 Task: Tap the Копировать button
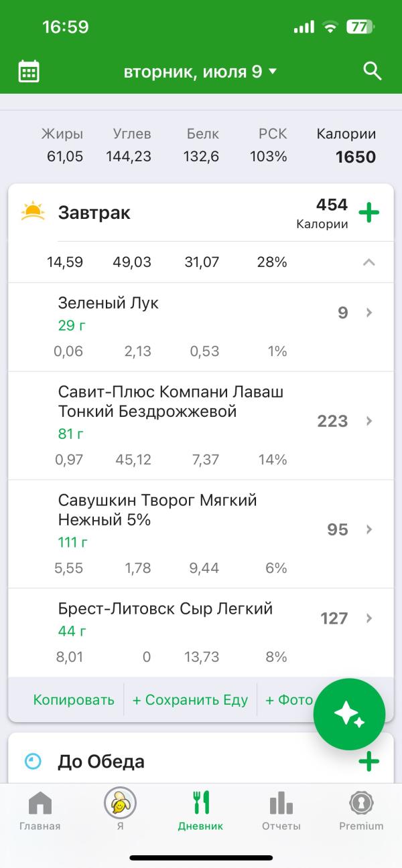coord(74,700)
